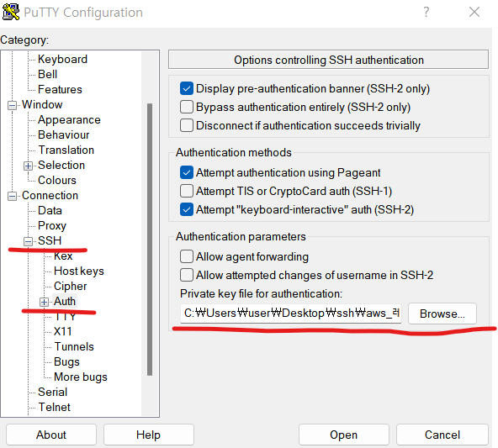Image resolution: width=498 pixels, height=448 pixels.
Task: Enable Bypass authentication entirely checkbox
Action: click(187, 107)
